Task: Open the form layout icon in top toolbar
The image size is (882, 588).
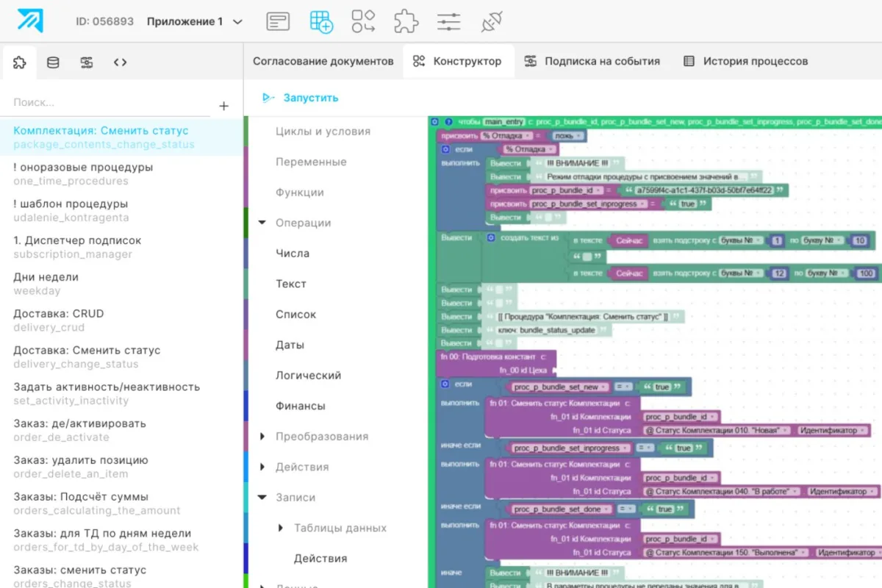Action: 278,21
